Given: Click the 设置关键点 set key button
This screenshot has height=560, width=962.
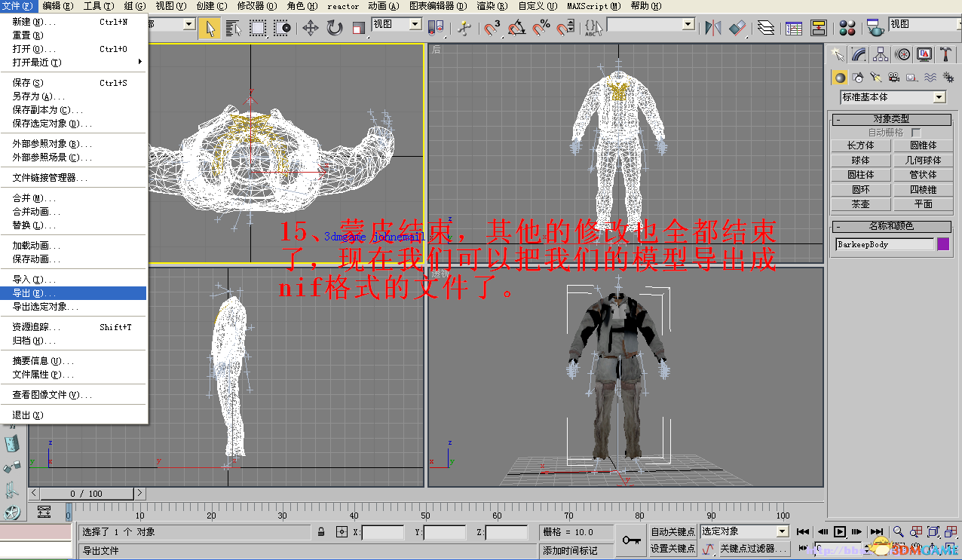Looking at the screenshot, I should click(673, 549).
